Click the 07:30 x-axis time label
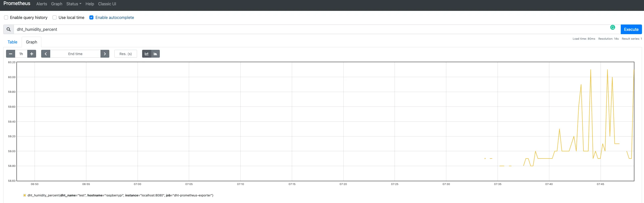Viewport: 644px width, 203px height. (x=446, y=184)
